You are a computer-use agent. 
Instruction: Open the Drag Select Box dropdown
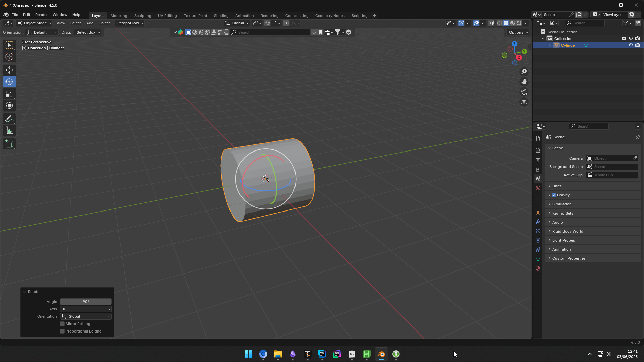(88, 32)
